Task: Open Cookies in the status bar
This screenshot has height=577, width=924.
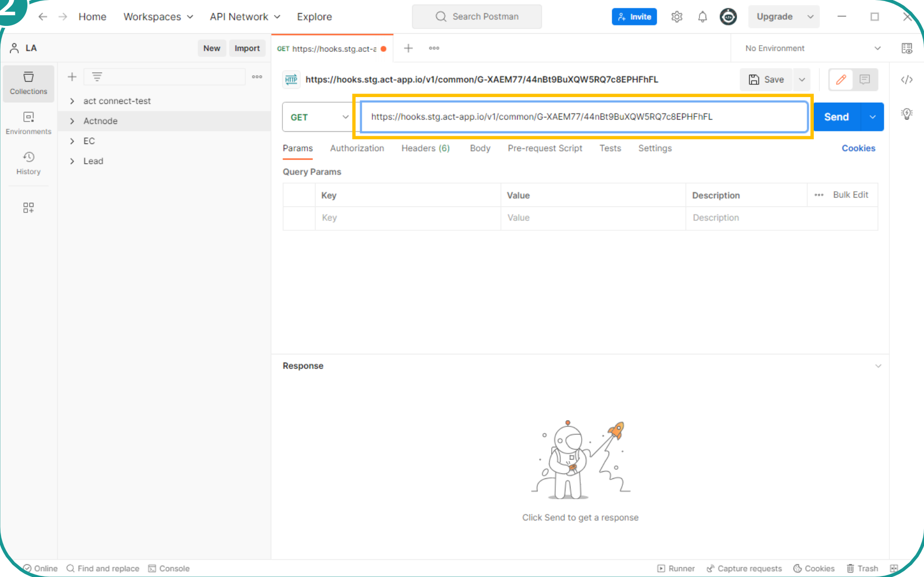Action: coord(814,568)
